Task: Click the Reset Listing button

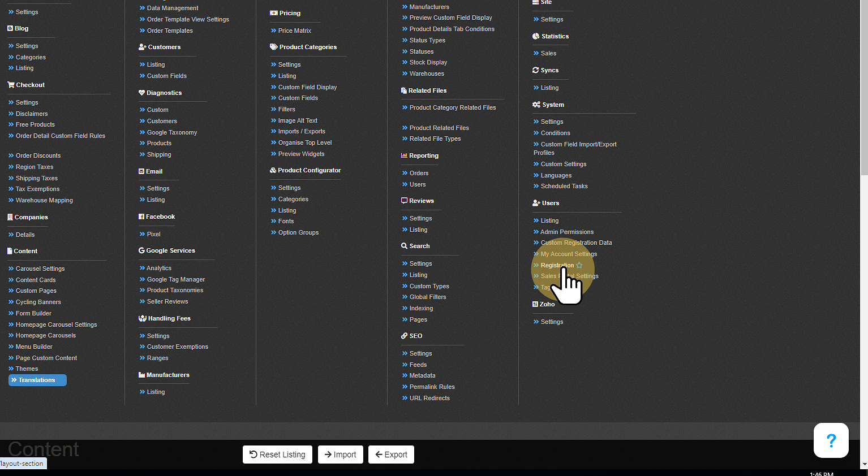Action: point(277,455)
